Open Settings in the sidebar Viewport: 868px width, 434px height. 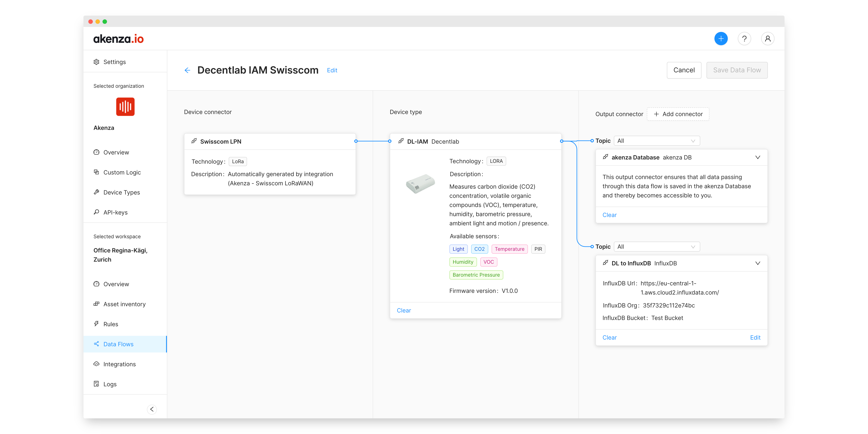(x=125, y=62)
